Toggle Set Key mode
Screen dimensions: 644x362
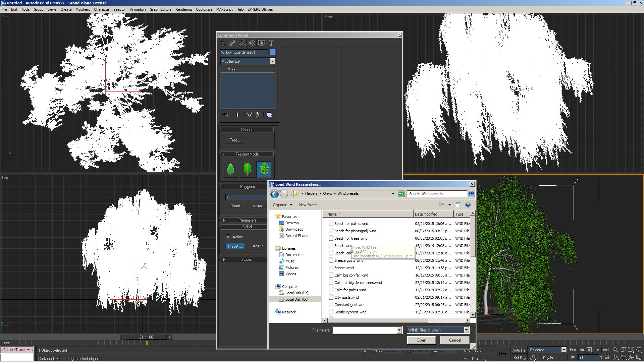click(x=519, y=358)
